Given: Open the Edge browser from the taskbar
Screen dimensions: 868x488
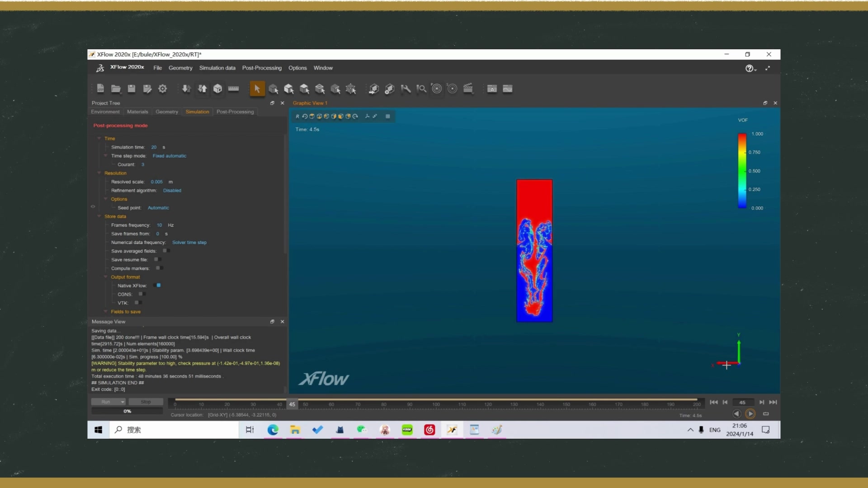Looking at the screenshot, I should (x=273, y=430).
